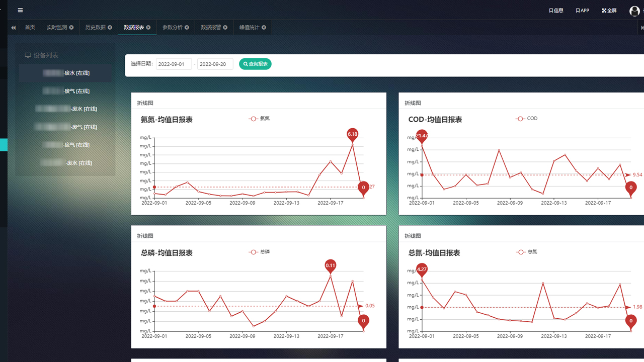Image resolution: width=644 pixels, height=362 pixels.
Task: Click the APP bookmark icon
Action: tap(582, 11)
